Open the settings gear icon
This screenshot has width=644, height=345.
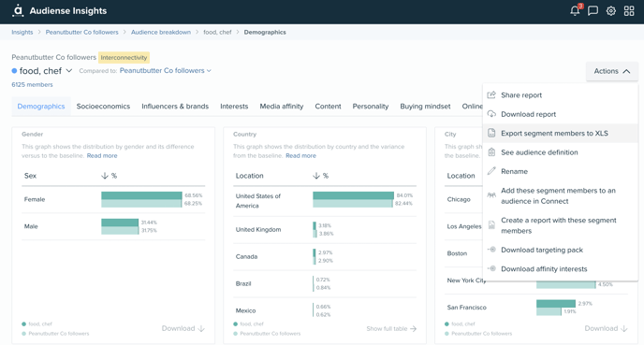pos(610,11)
